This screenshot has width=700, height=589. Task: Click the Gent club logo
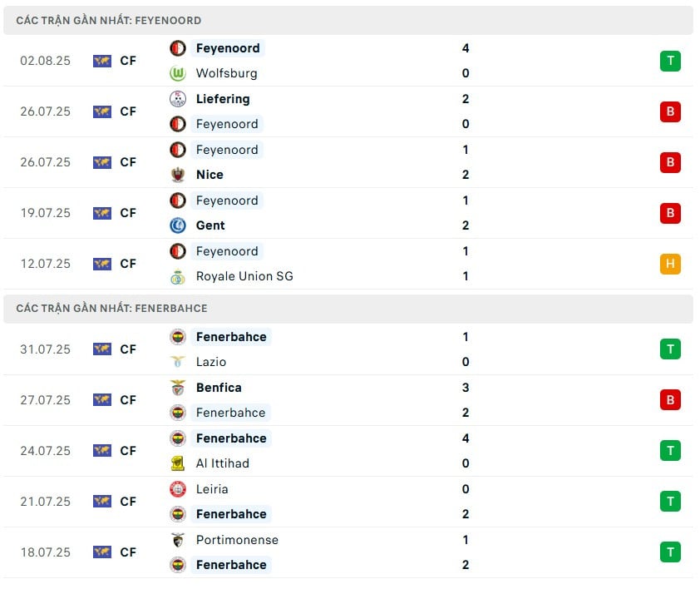(x=178, y=225)
